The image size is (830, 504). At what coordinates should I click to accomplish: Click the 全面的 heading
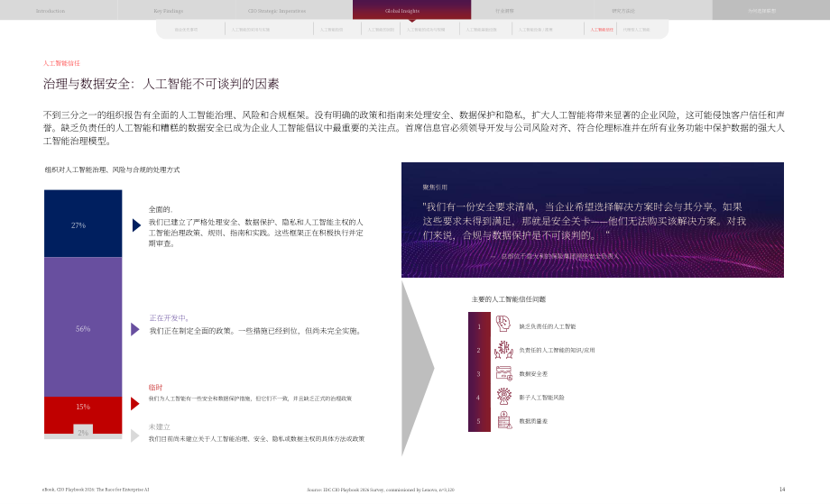tap(161, 209)
